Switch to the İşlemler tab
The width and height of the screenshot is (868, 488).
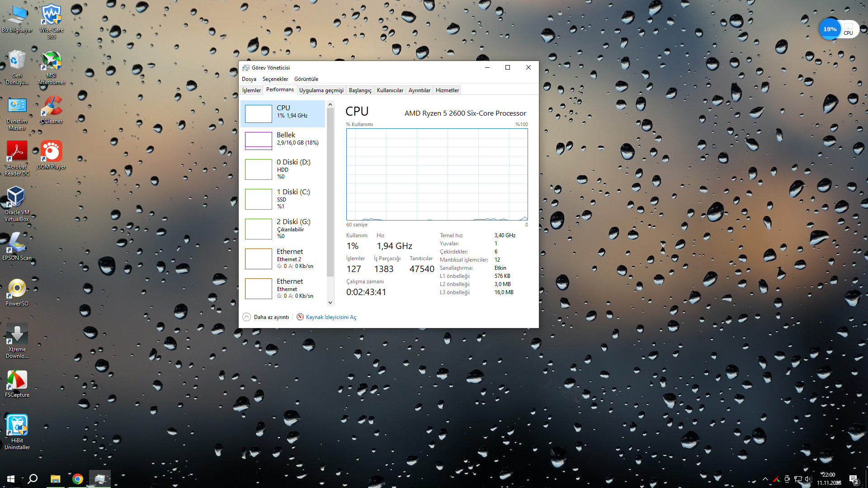tap(251, 90)
